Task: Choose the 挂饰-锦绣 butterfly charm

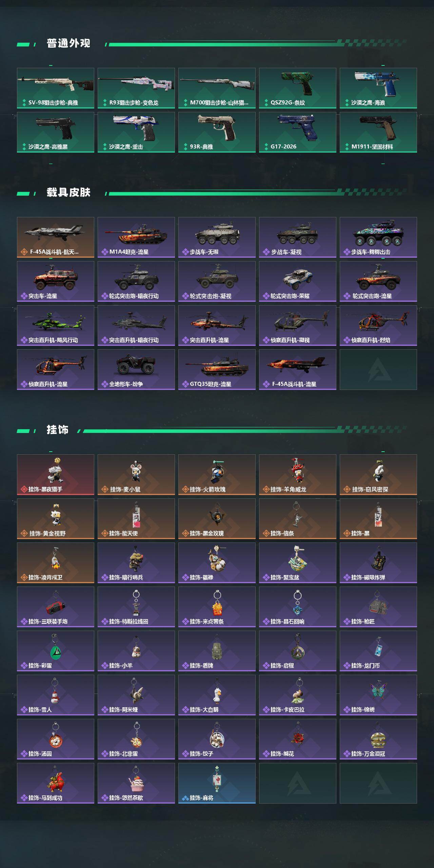Action: [378, 695]
